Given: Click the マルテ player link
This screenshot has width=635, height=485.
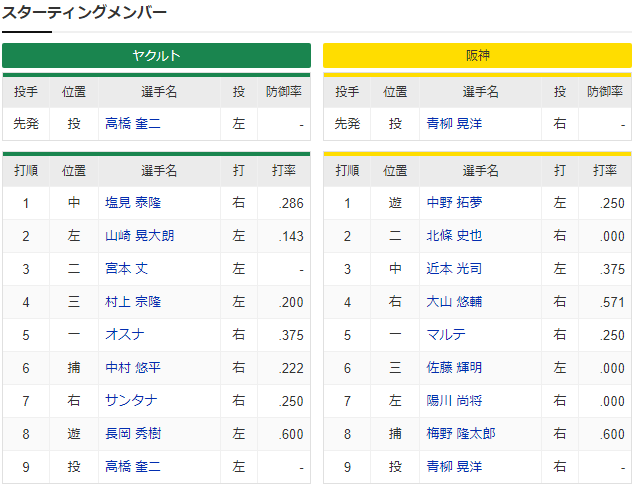Looking at the screenshot, I should click(x=446, y=334).
